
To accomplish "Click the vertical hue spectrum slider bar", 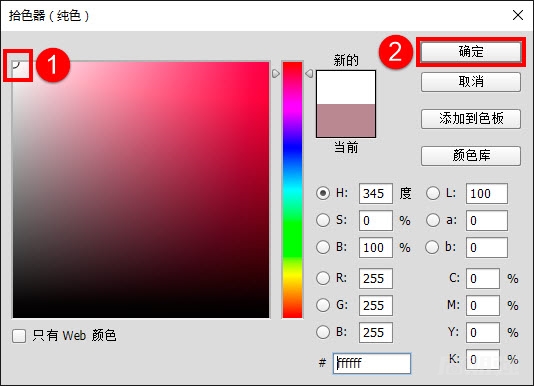I will pyautogui.click(x=293, y=190).
